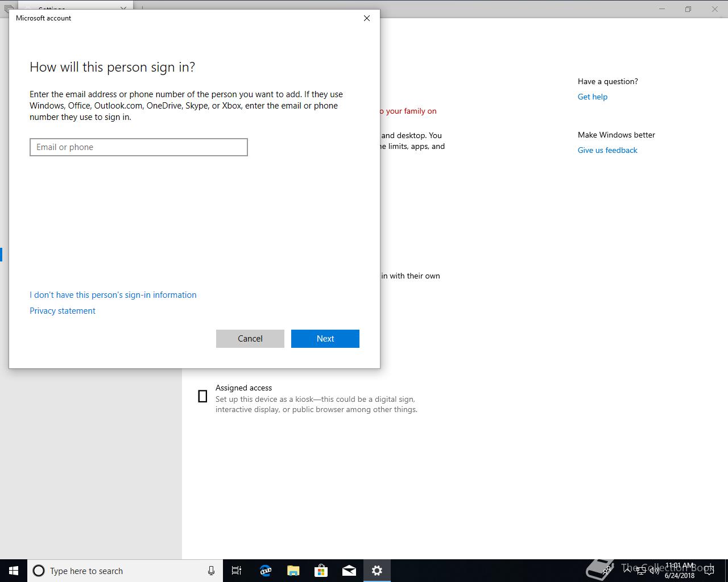Click the taskbar search box
The width and height of the screenshot is (728, 582).
[125, 571]
